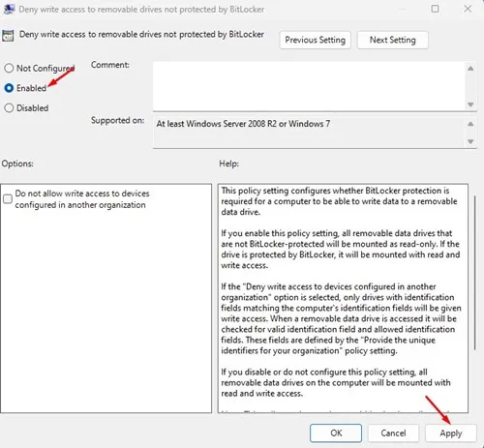The width and height of the screenshot is (484, 448).
Task: Click Comment box scroll up arrow
Action: click(470, 69)
